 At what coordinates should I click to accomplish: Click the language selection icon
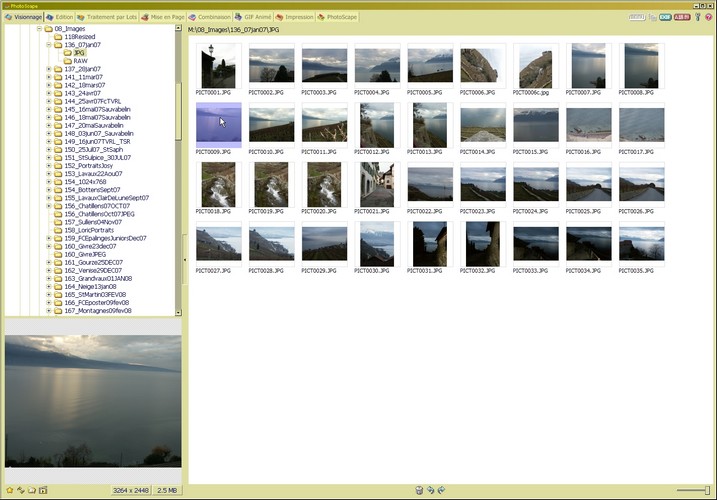[682, 17]
